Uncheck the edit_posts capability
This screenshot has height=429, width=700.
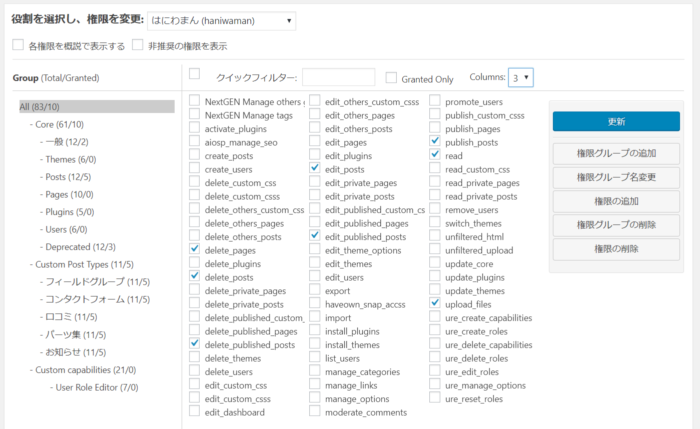[x=315, y=169]
